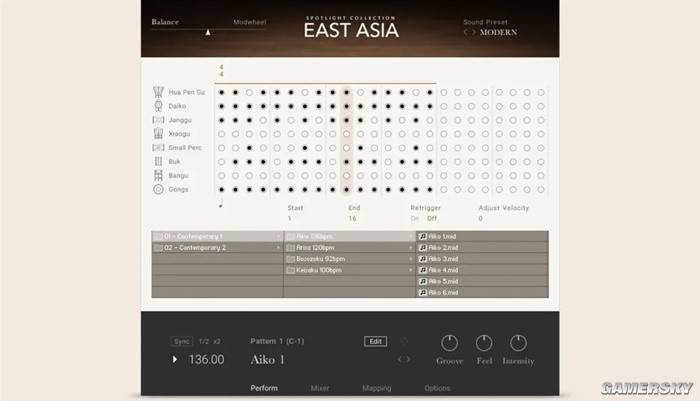The height and width of the screenshot is (401, 700).
Task: Open the 4/4 time signature selector
Action: [x=221, y=71]
